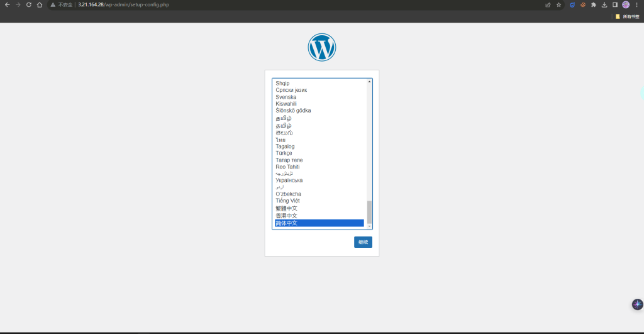The height and width of the screenshot is (334, 644).
Task: Select O'zbekcha language
Action: click(x=319, y=194)
